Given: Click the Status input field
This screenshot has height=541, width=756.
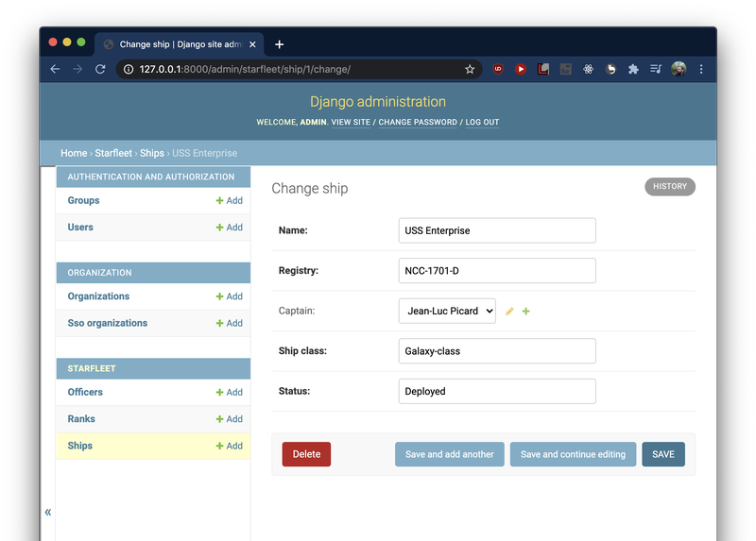Looking at the screenshot, I should [x=497, y=391].
